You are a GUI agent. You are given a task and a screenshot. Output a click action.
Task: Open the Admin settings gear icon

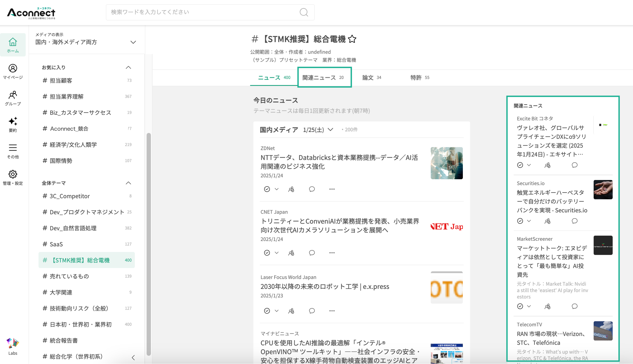tap(13, 178)
